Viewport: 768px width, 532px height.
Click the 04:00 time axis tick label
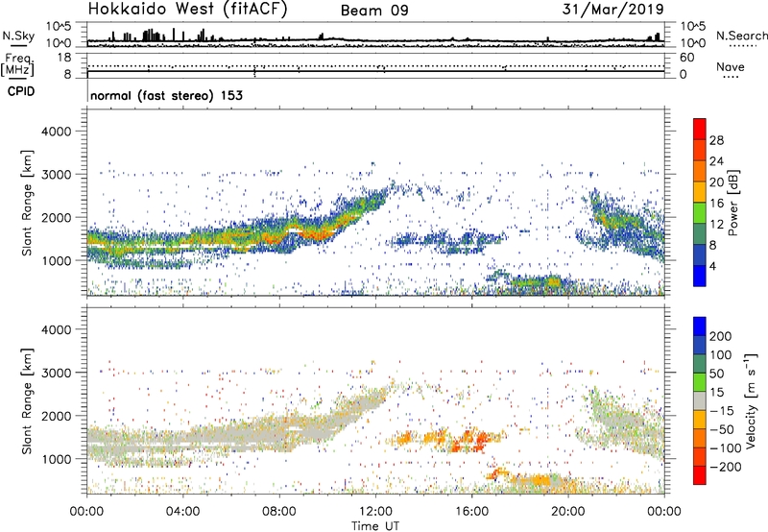183,512
